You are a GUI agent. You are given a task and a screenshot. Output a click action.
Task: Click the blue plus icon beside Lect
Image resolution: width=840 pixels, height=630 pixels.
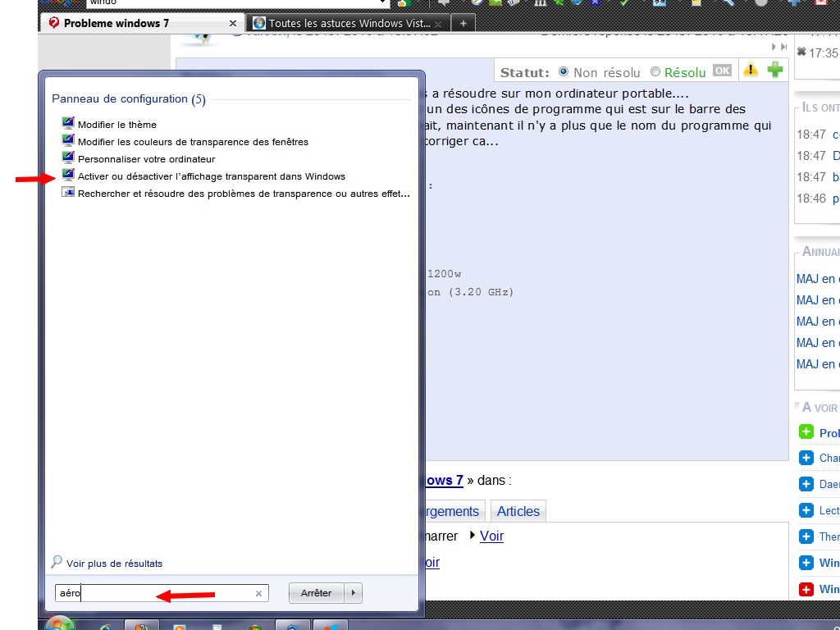pos(806,510)
